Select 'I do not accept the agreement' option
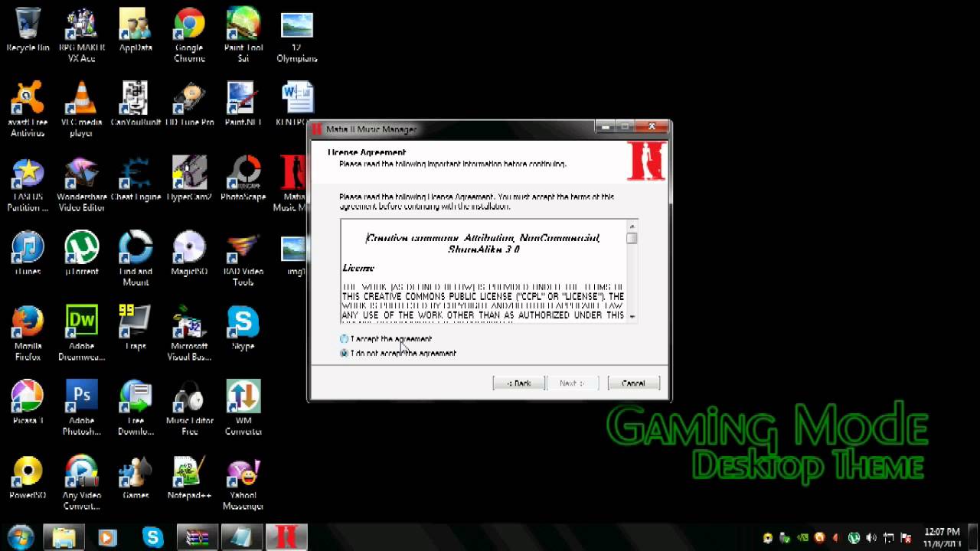The image size is (980, 551). (x=344, y=354)
